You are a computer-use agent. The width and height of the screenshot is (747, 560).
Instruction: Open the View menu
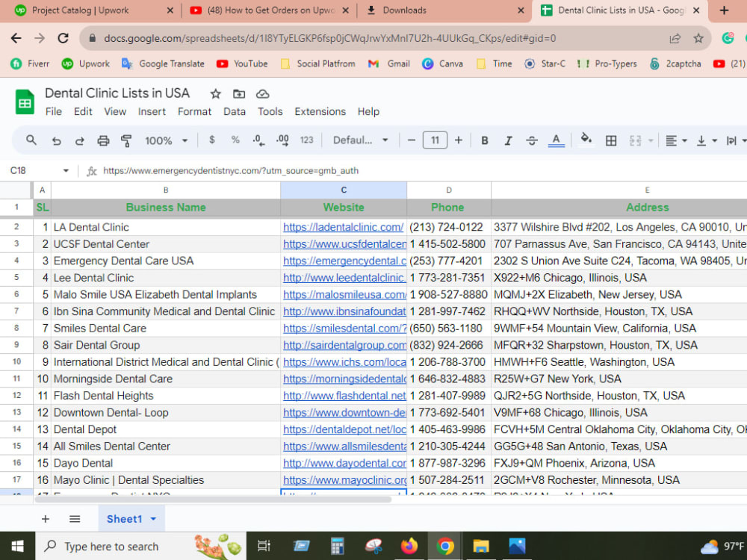pos(115,111)
